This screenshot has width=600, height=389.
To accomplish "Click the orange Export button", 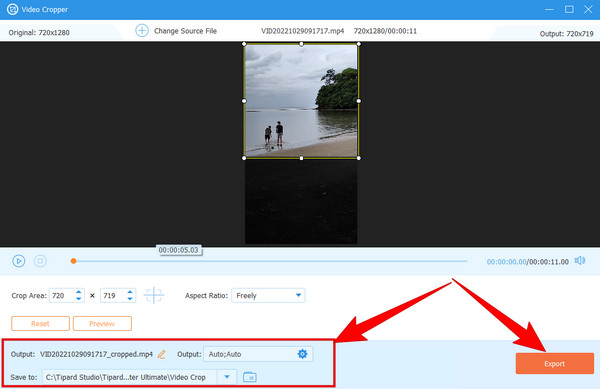I will [x=554, y=363].
